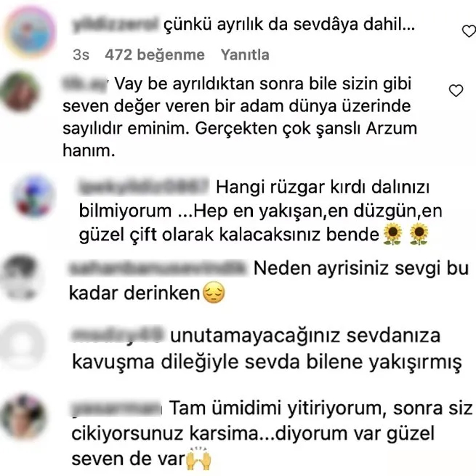Open first commenter's profile picture
Screen dimensions: 476x476
[x=30, y=32]
